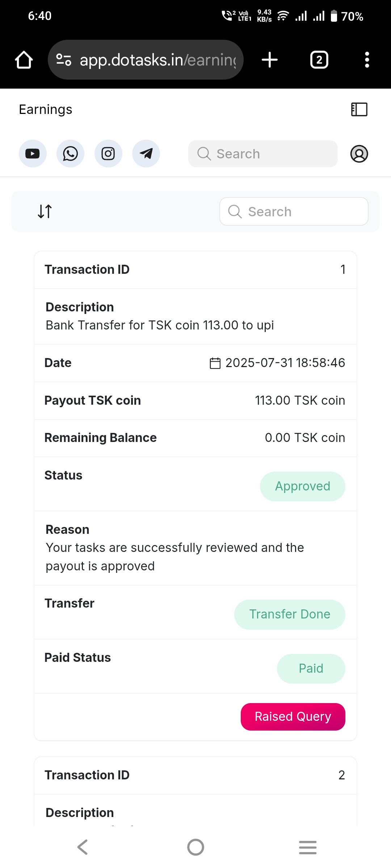
Task: Focus the top header Search field
Action: [x=263, y=154]
